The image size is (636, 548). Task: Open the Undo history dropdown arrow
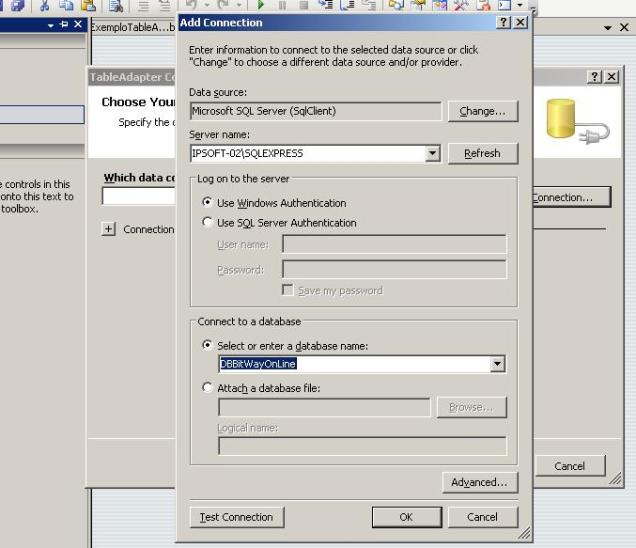click(x=206, y=5)
